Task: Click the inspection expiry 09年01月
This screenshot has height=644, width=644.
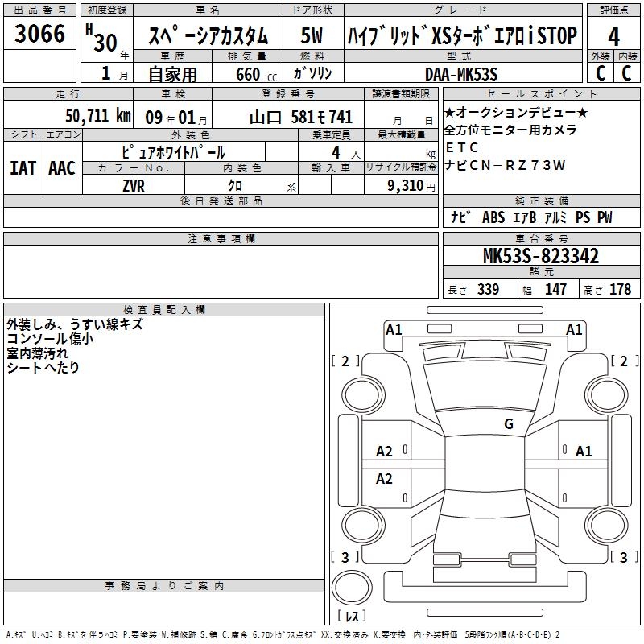Action: (x=176, y=118)
